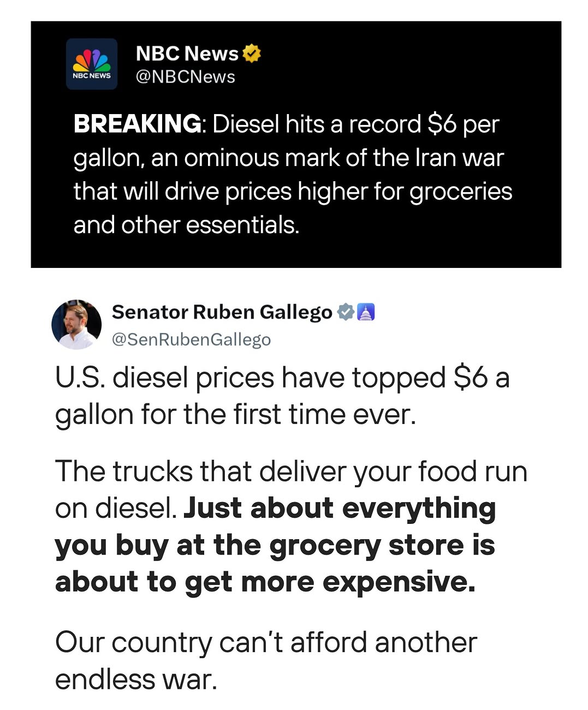Click 'Our country can't afford another' line
Screen dimensions: 588x710
[266, 642]
